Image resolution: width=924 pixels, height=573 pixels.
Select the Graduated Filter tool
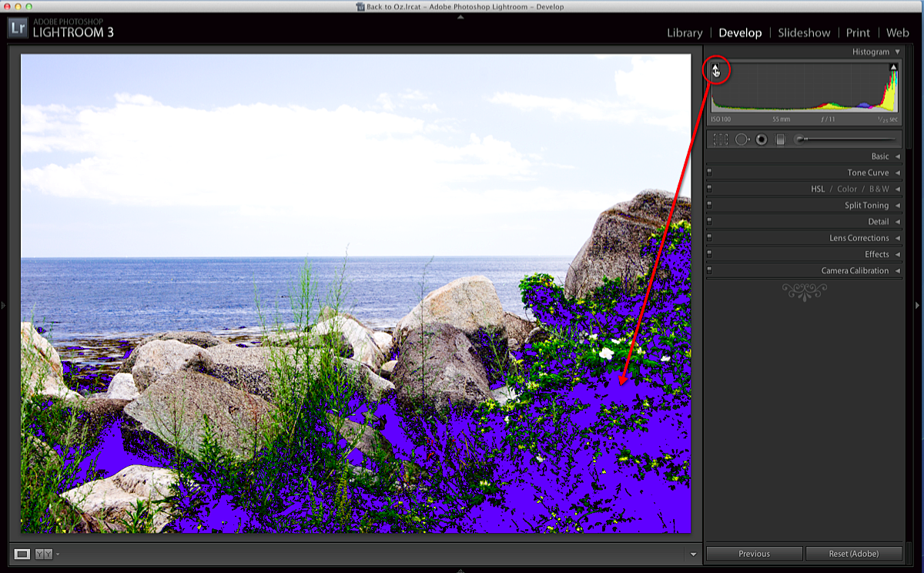pos(780,139)
